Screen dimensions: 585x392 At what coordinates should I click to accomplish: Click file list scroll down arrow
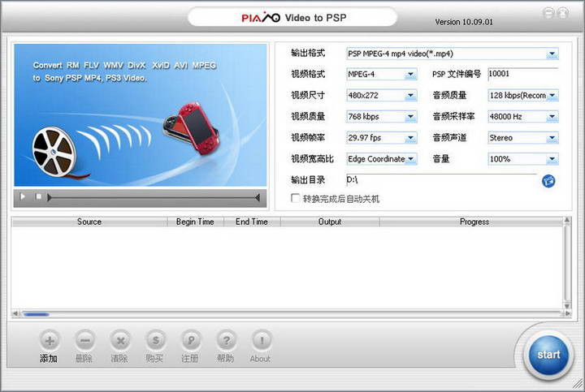tap(567, 306)
